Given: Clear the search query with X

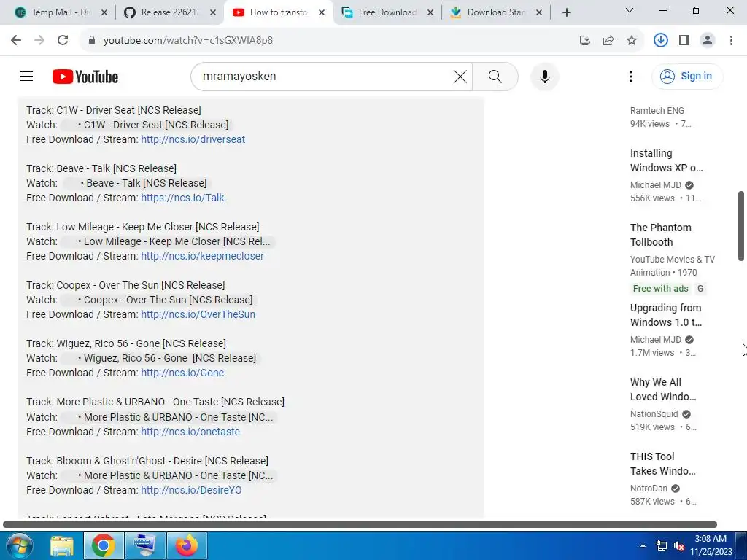Looking at the screenshot, I should tap(460, 76).
